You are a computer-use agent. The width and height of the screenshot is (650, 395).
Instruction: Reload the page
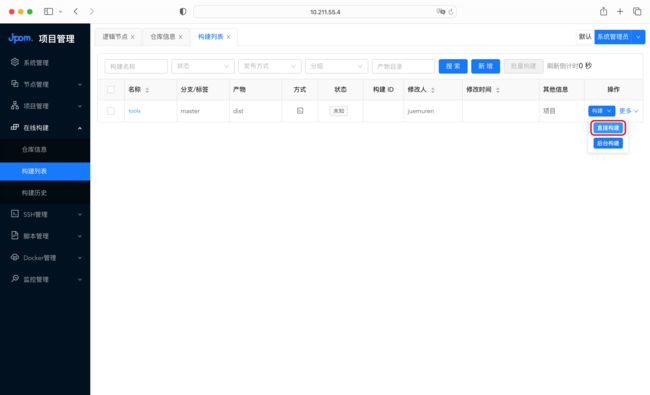(x=451, y=12)
